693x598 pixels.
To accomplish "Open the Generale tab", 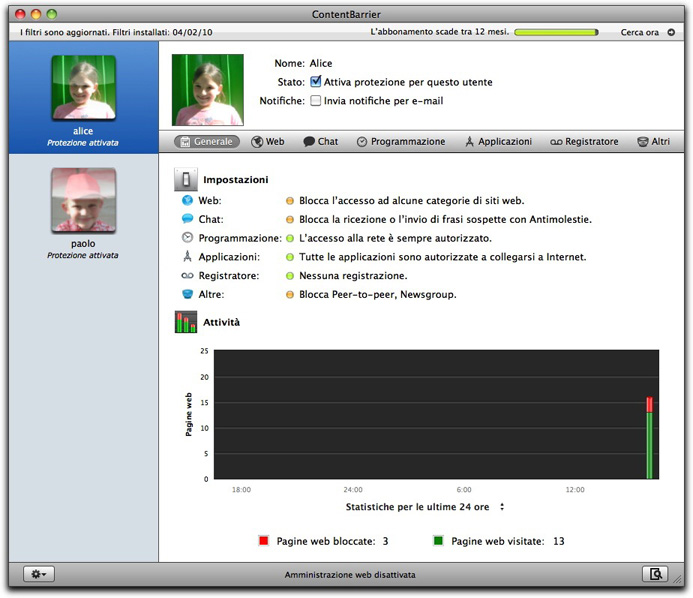I will (207, 141).
